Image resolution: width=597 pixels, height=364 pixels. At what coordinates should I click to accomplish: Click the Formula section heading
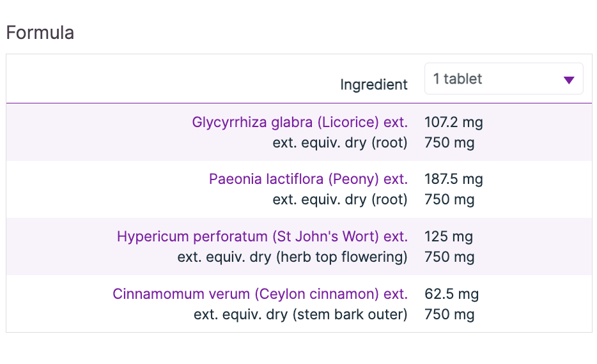[40, 33]
